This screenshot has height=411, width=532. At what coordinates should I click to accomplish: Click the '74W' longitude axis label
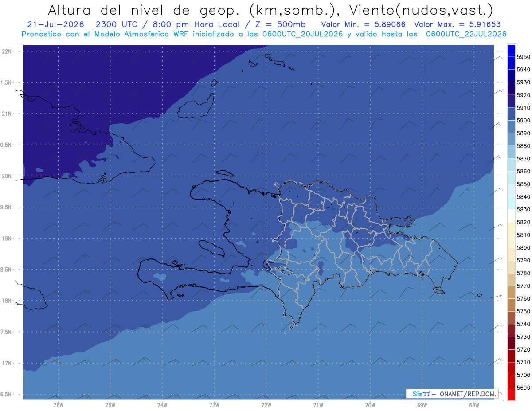[162, 405]
